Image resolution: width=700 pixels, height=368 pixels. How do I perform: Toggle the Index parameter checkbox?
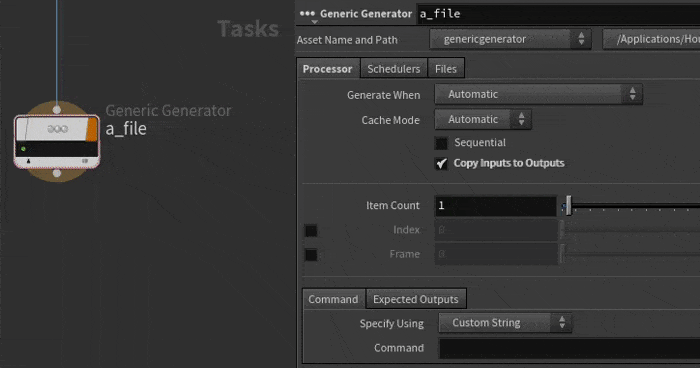pos(311,230)
